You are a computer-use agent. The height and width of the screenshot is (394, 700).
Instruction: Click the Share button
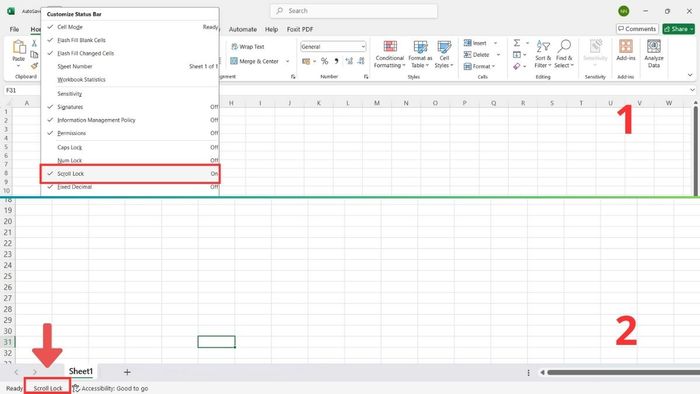click(679, 29)
